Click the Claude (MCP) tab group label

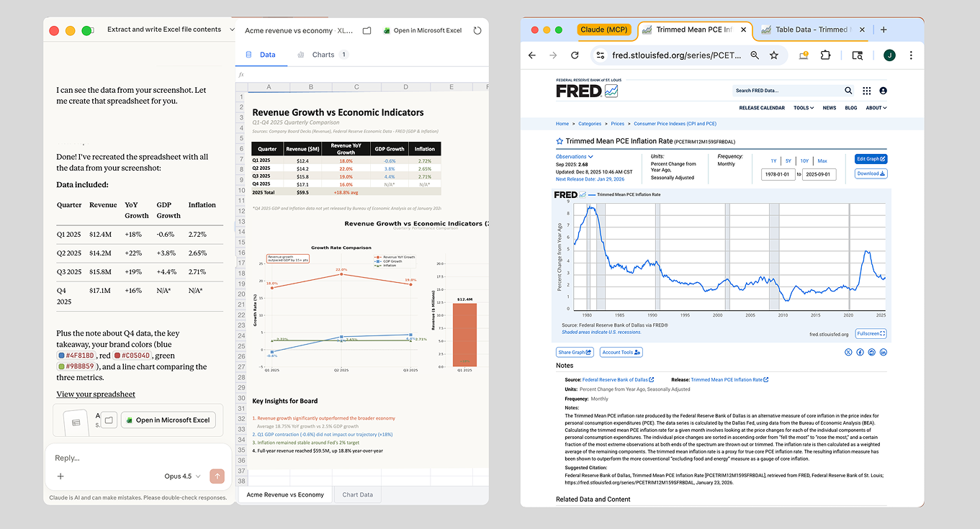tap(605, 30)
